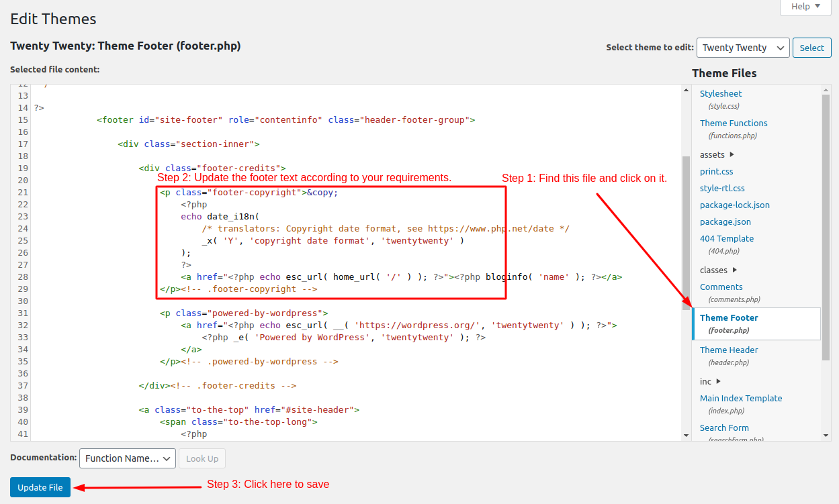Image resolution: width=839 pixels, height=504 pixels.
Task: Click line 24 translators comment code
Action: click(x=386, y=229)
